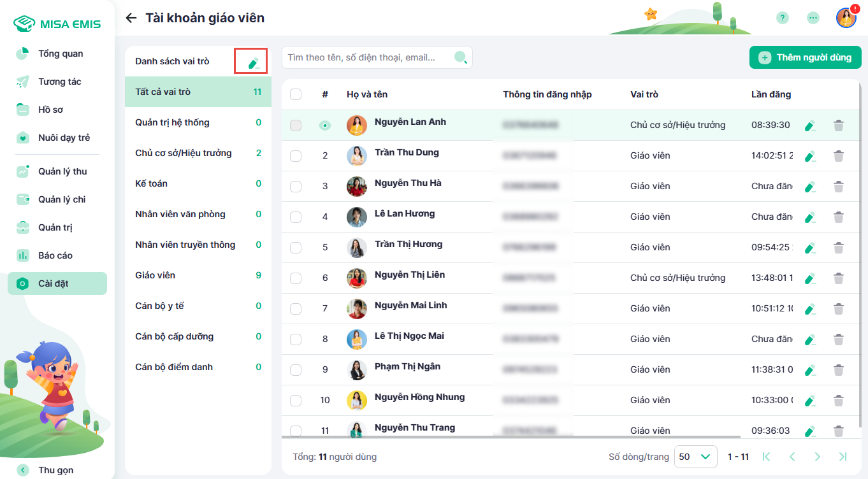Open Nguyễn Hồng Nhung's user name link
868x479 pixels.
tap(419, 397)
